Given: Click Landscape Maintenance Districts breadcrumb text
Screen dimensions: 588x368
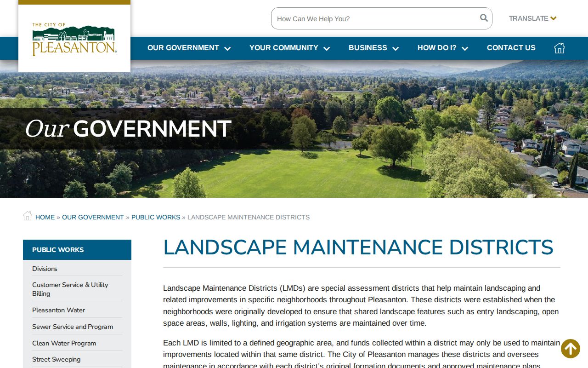Looking at the screenshot, I should click(249, 217).
